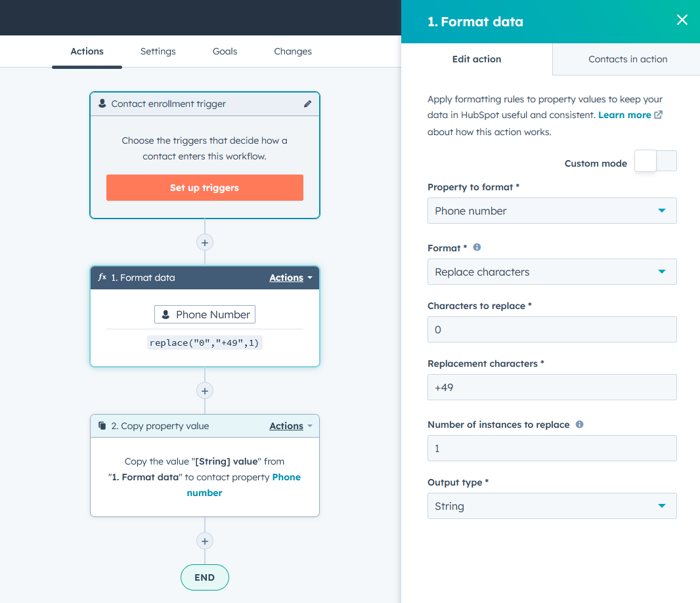Viewport: 700px width, 603px height.
Task: Click the contact icon in the trigger card header
Action: [x=102, y=104]
